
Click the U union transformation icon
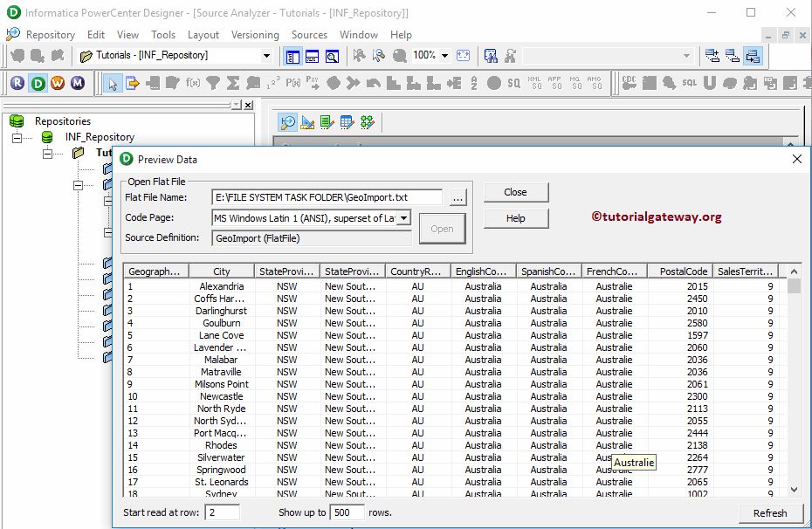pos(710,83)
